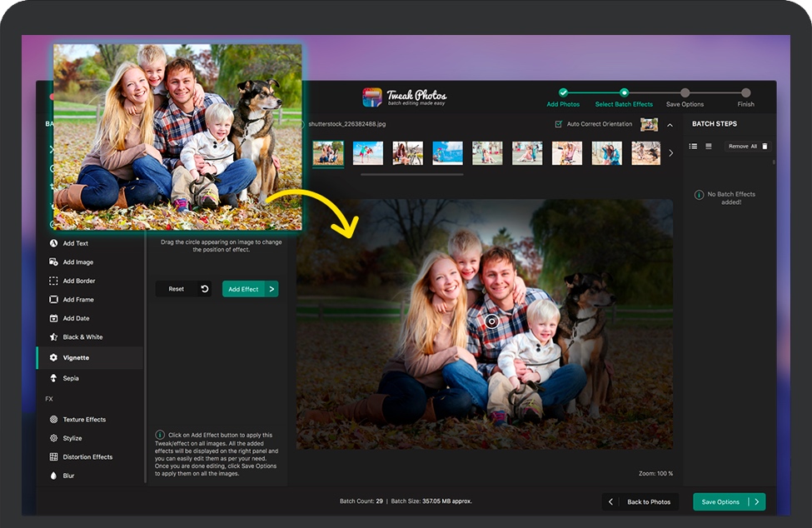This screenshot has width=812, height=528.
Task: Pick the Add Border dashed-square icon
Action: [53, 281]
